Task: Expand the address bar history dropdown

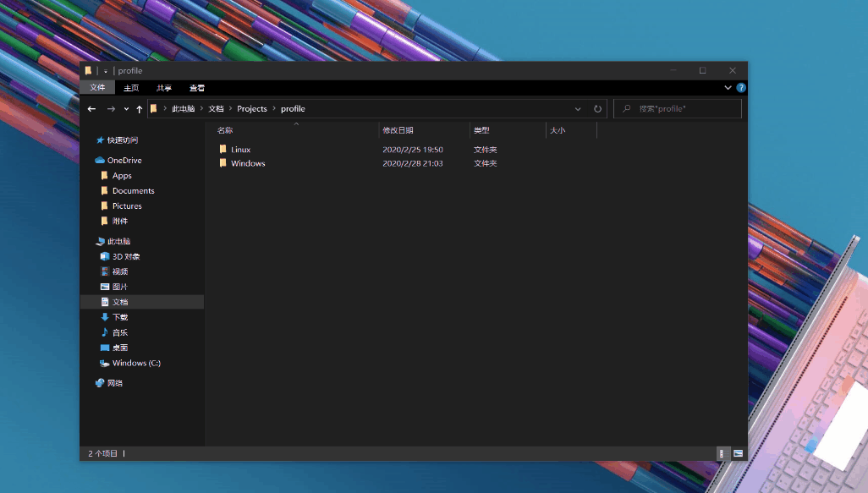Action: (x=577, y=109)
